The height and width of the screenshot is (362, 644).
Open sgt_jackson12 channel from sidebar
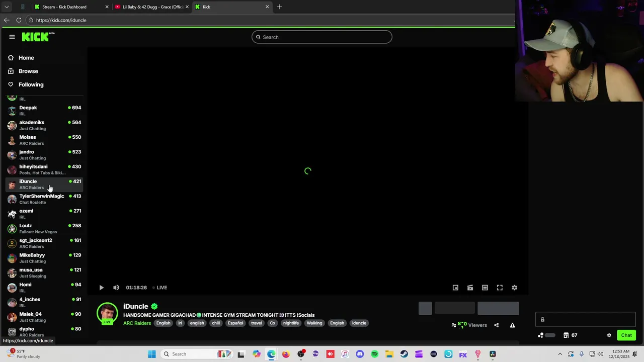coord(44,243)
